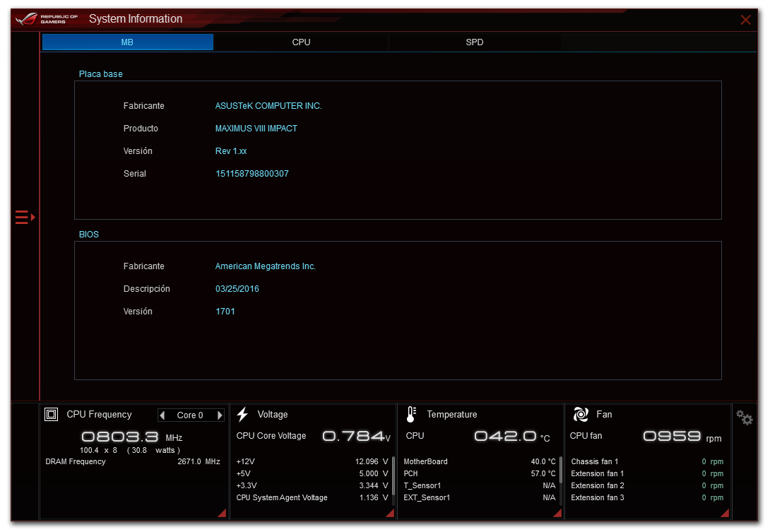Open the red sidebar menu expander
Image resolution: width=770 pixels, height=532 pixels.
click(x=25, y=217)
